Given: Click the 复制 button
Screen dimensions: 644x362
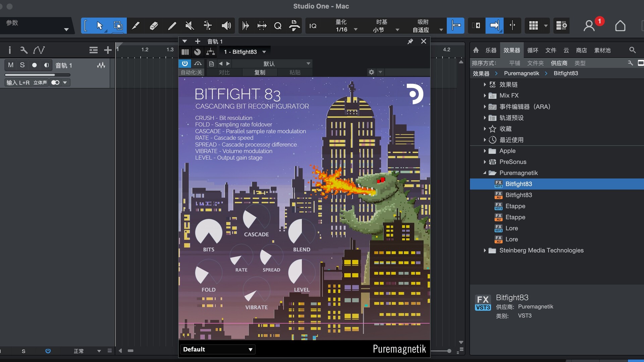Looking at the screenshot, I should tap(260, 72).
